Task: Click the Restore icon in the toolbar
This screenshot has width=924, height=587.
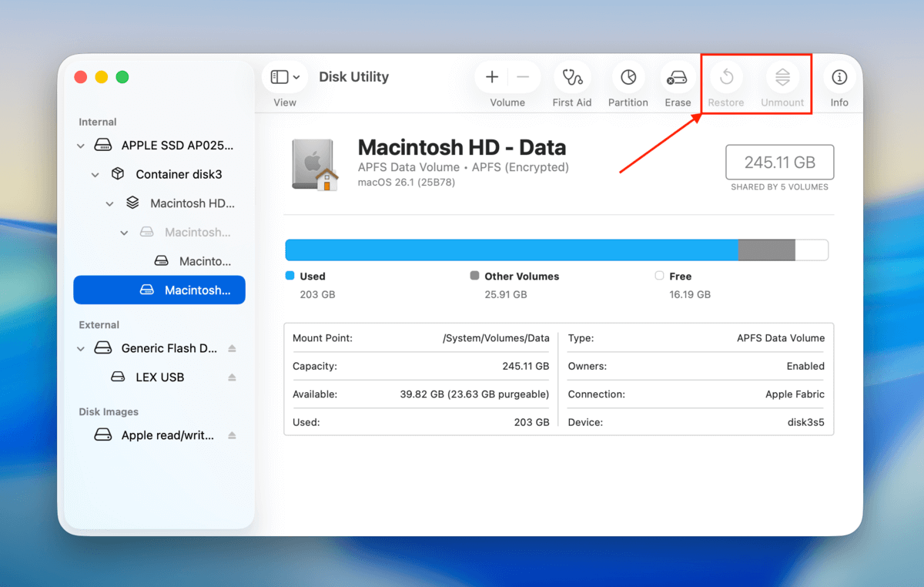Action: pos(725,77)
